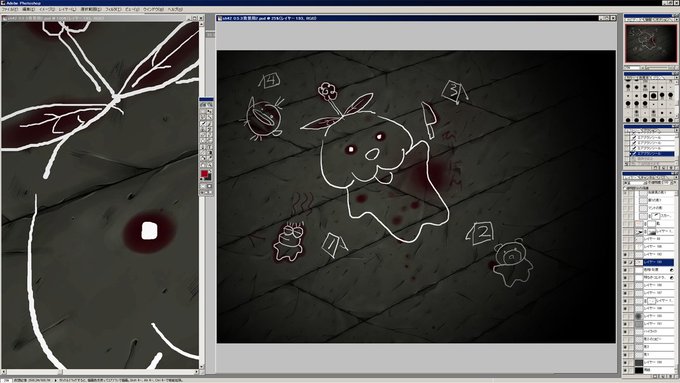This screenshot has width=680, height=383.
Task: Open the History panel flyout menu arrow
Action: click(677, 131)
